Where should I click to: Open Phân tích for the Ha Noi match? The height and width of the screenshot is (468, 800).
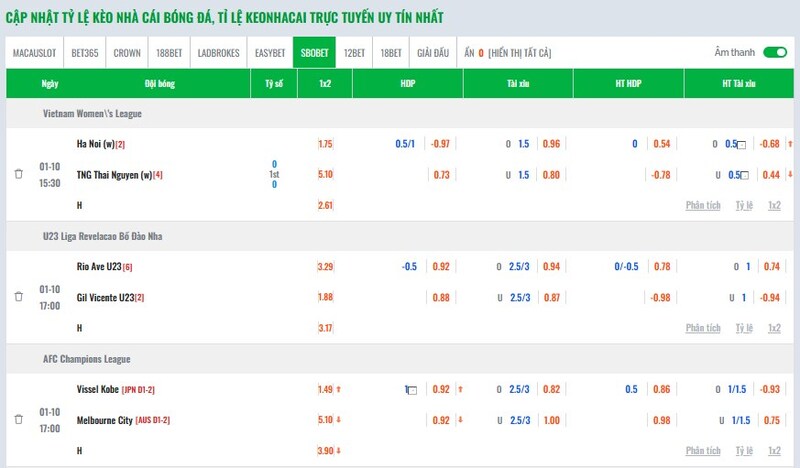coord(702,205)
